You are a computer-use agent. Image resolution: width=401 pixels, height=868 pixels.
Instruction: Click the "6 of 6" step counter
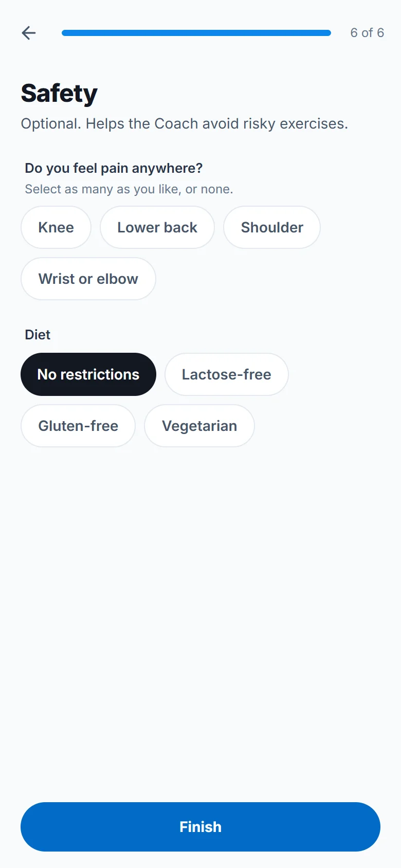pyautogui.click(x=367, y=33)
